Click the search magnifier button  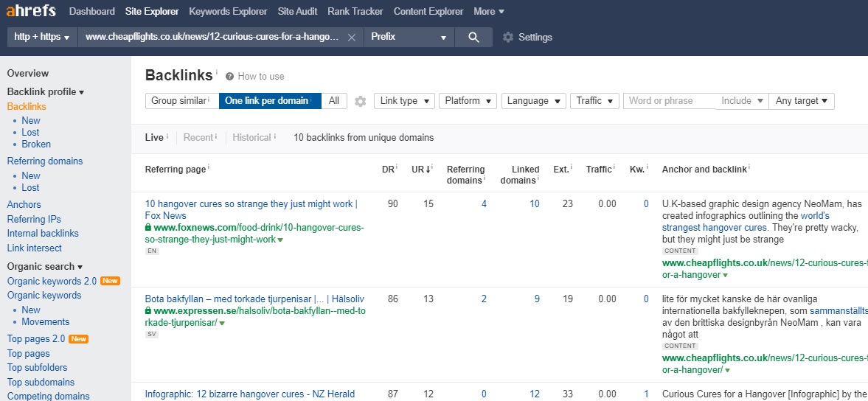(x=473, y=37)
